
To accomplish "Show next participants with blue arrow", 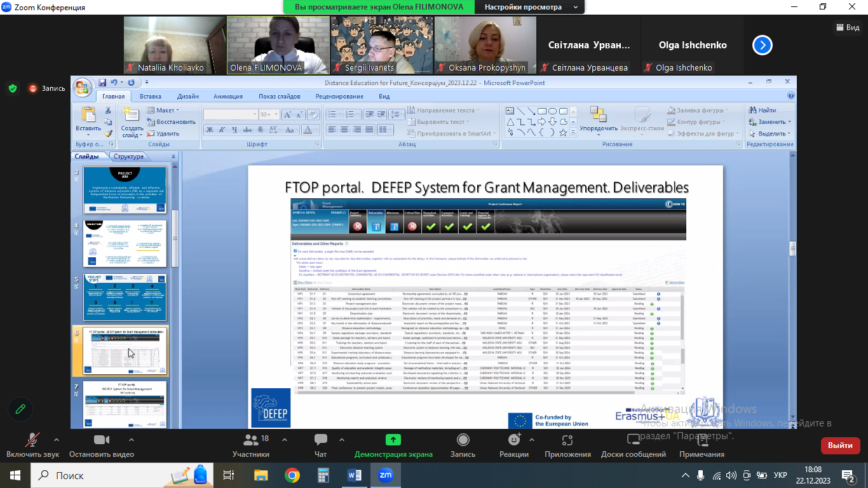I will pos(762,45).
